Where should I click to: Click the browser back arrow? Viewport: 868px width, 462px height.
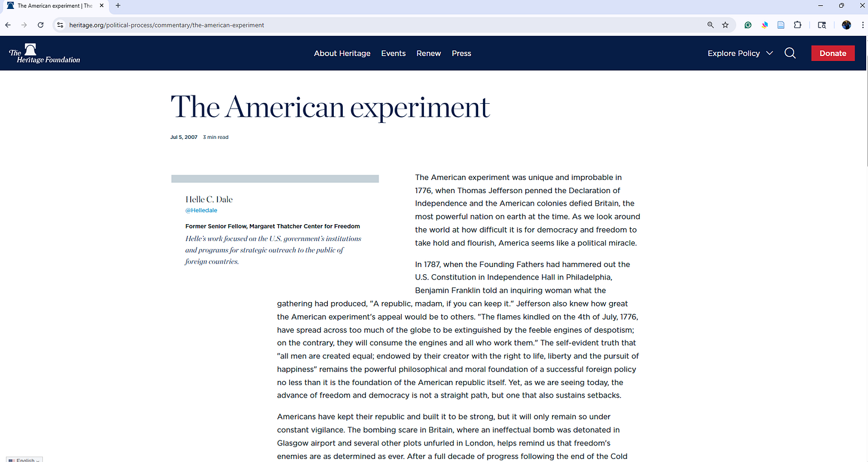click(x=8, y=25)
